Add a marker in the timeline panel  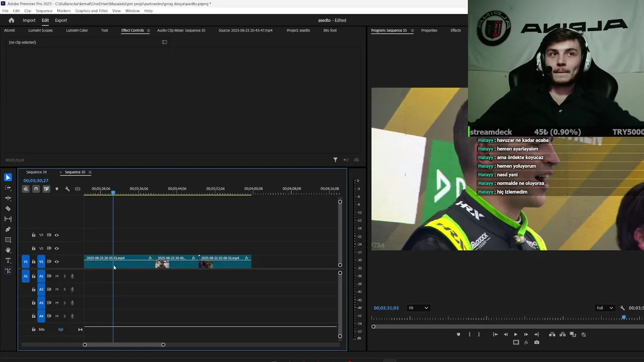click(56, 189)
